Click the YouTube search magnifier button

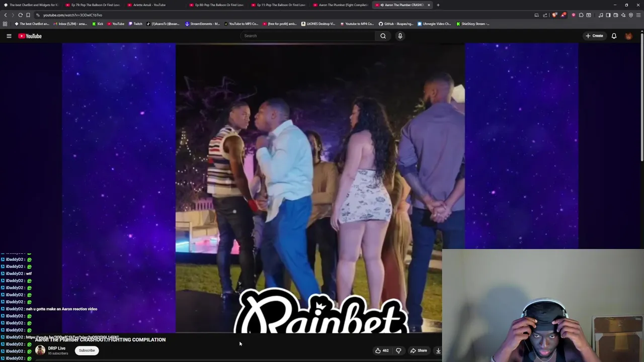pyautogui.click(x=383, y=36)
